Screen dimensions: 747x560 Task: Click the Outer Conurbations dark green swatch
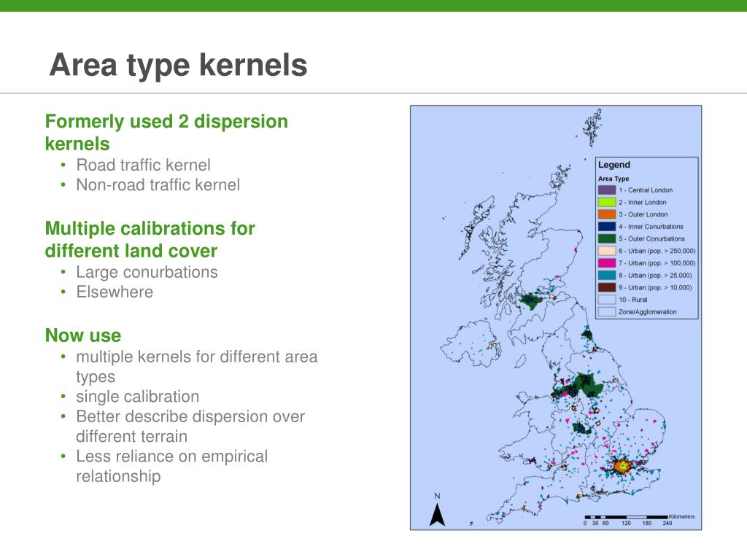[x=607, y=238]
